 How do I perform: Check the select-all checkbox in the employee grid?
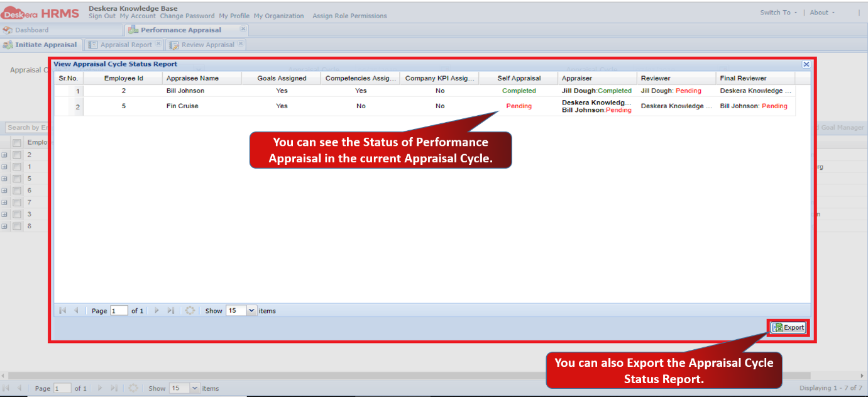[x=17, y=142]
